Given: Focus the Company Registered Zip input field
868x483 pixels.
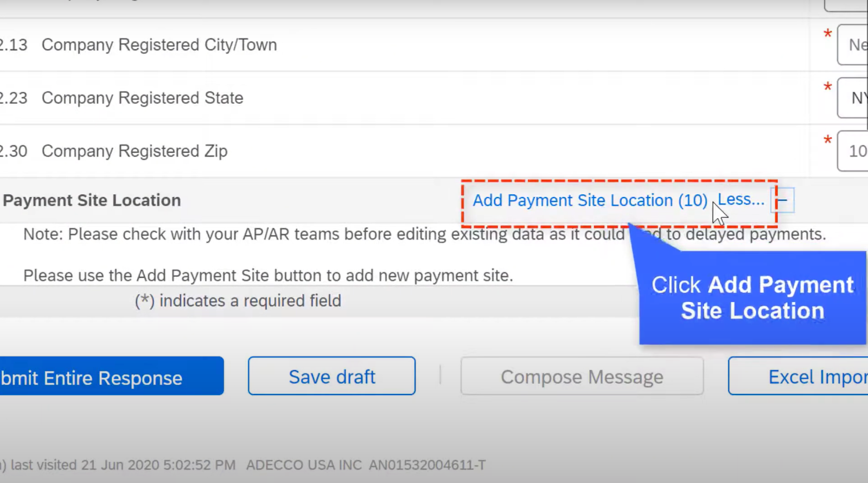Looking at the screenshot, I should pyautogui.click(x=853, y=151).
